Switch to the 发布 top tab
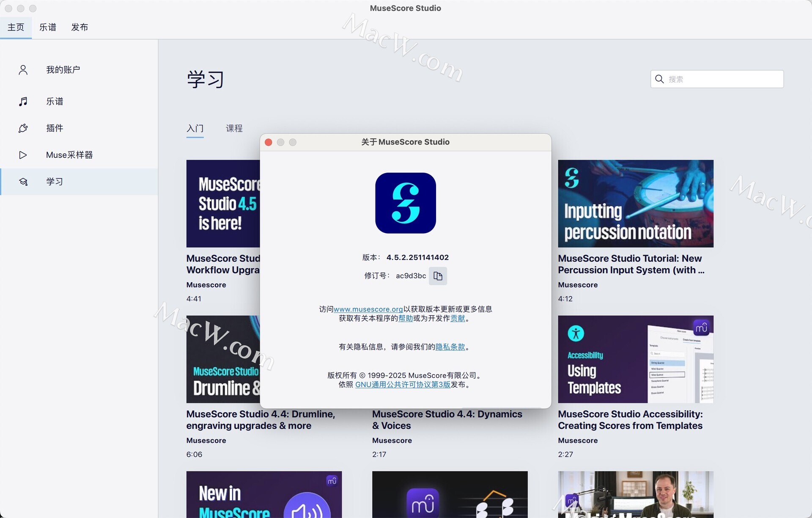The height and width of the screenshot is (518, 812). [80, 28]
